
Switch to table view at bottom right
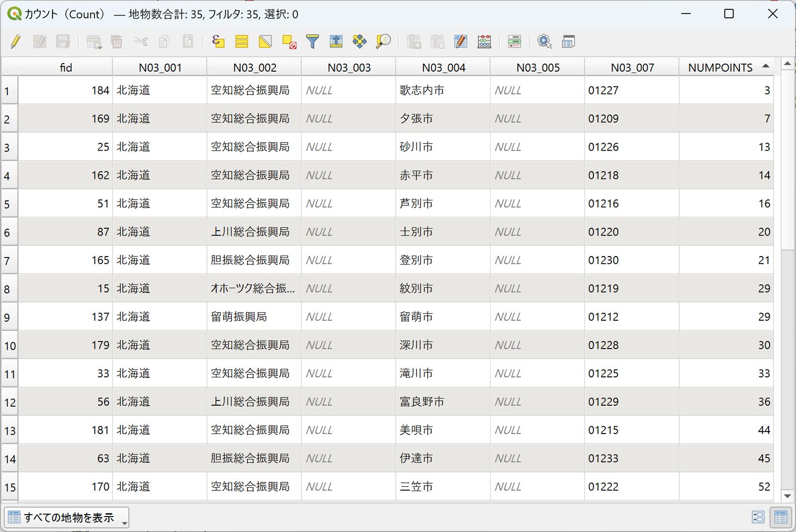point(781,518)
